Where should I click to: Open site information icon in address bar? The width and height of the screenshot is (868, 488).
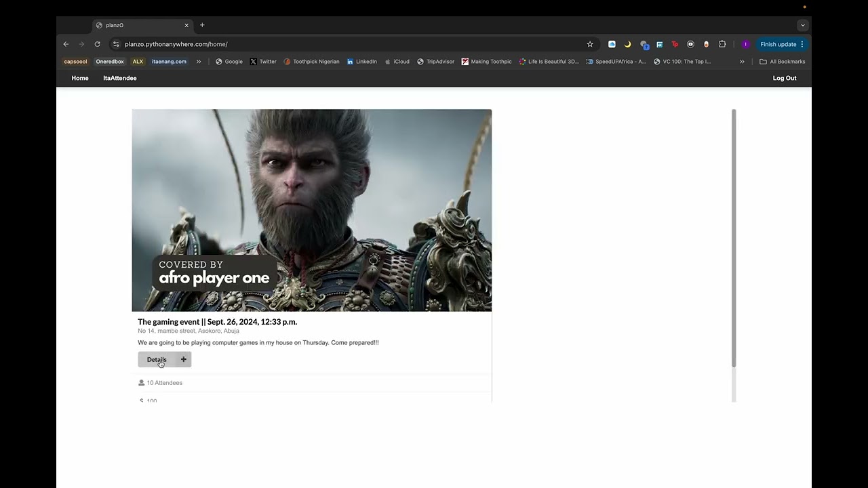[x=116, y=44]
